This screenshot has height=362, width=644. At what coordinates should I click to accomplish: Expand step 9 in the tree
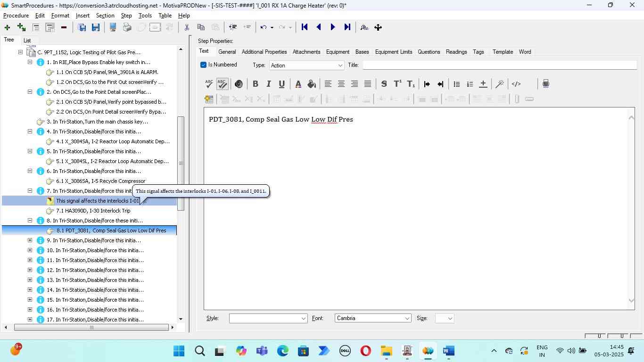[30, 240]
